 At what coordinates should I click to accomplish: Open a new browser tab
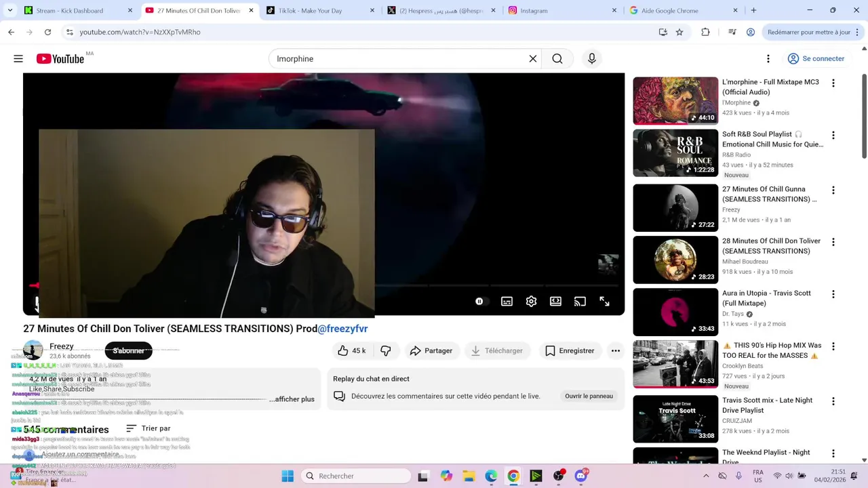coord(753,11)
